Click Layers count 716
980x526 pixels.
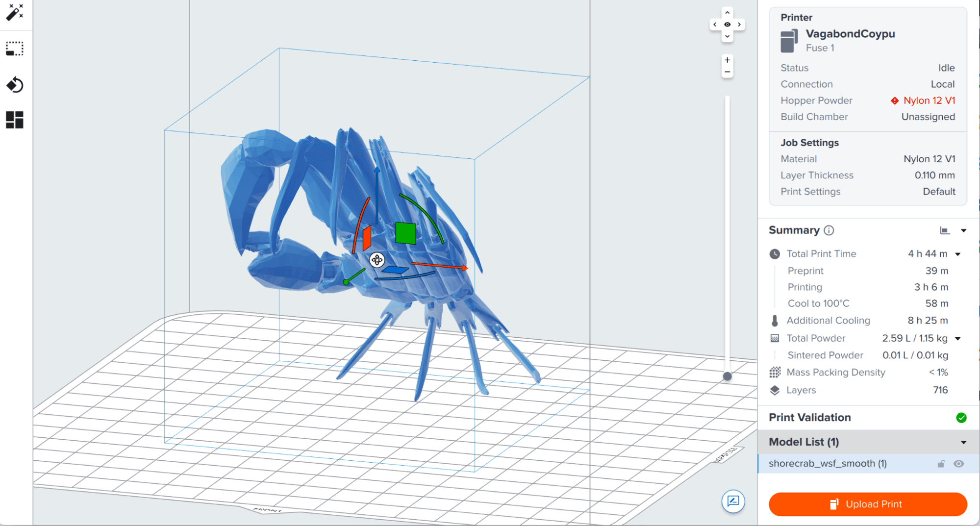click(x=940, y=390)
